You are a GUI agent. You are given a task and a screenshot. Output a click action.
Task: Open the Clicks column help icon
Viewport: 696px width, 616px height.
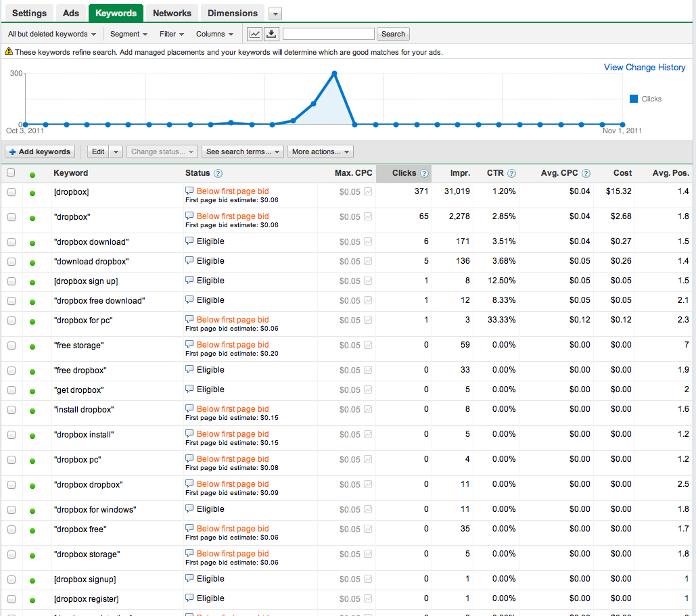point(424,174)
